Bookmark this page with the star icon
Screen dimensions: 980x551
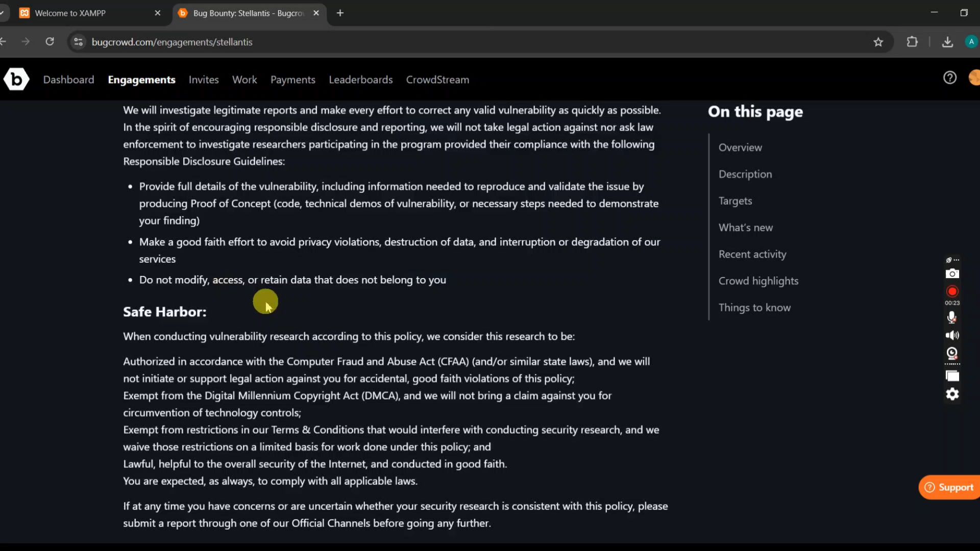tap(878, 42)
